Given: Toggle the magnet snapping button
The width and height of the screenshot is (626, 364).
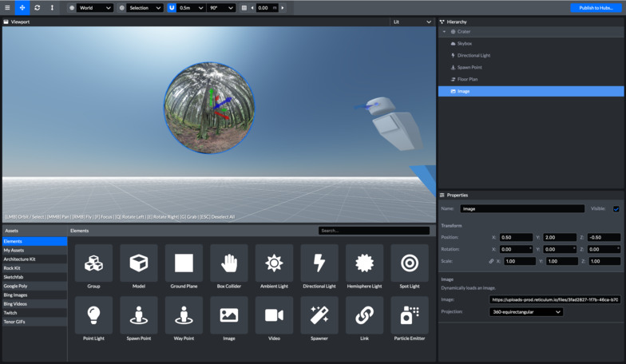Looking at the screenshot, I should pyautogui.click(x=172, y=8).
